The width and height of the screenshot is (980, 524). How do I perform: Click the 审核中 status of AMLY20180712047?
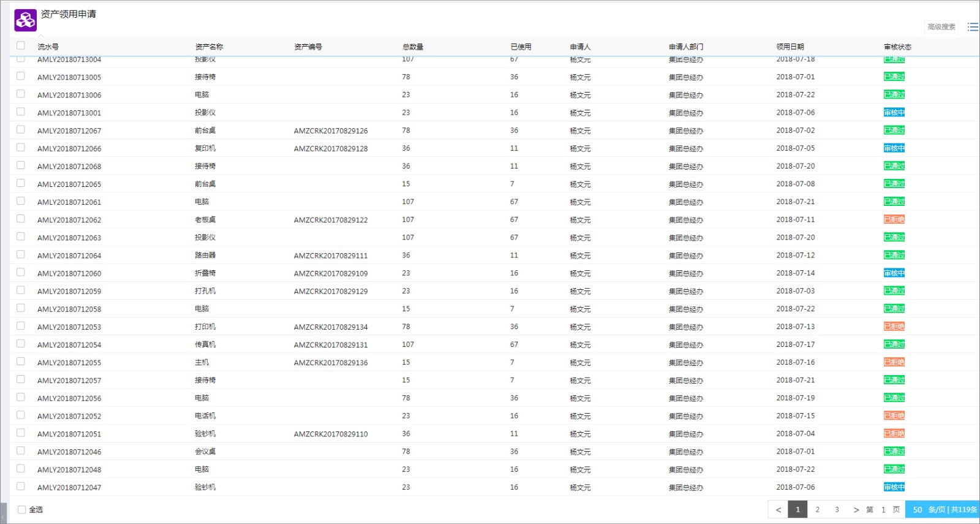point(894,487)
